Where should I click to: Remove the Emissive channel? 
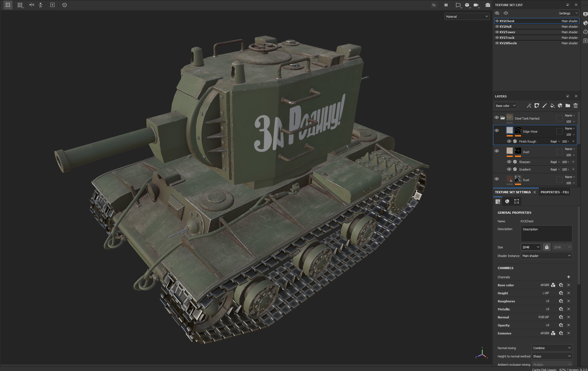568,333
